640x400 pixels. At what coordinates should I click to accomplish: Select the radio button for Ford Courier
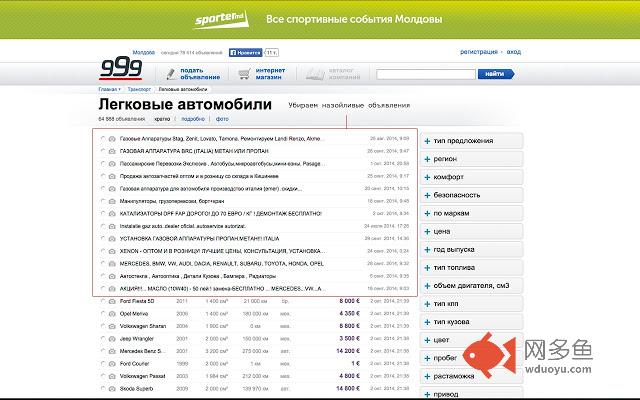pos(103,364)
